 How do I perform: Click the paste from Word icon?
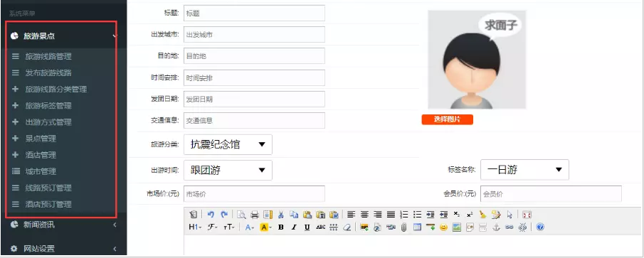click(x=334, y=215)
